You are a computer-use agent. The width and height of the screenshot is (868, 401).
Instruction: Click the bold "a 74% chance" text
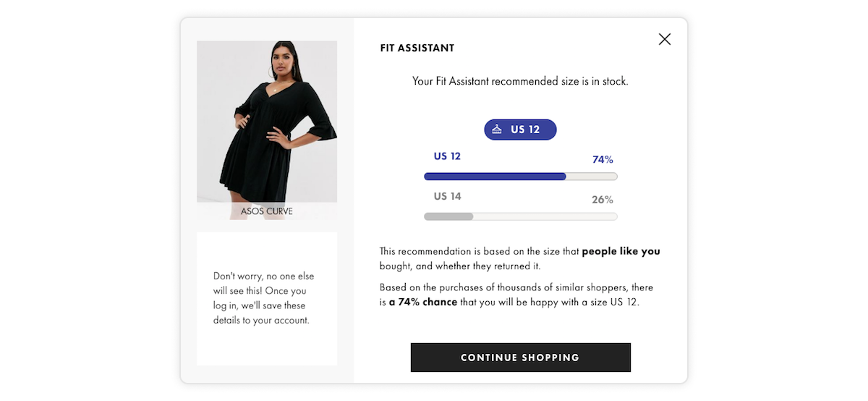point(423,302)
